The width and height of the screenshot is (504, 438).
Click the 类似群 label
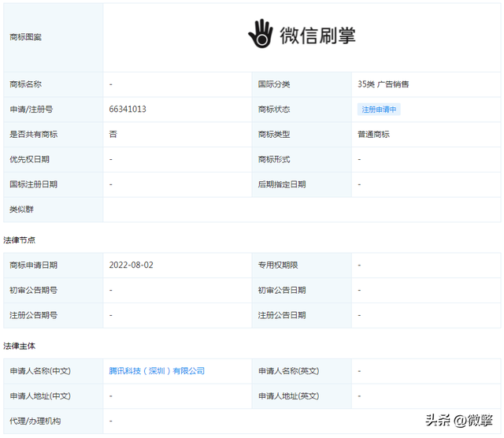point(21,210)
